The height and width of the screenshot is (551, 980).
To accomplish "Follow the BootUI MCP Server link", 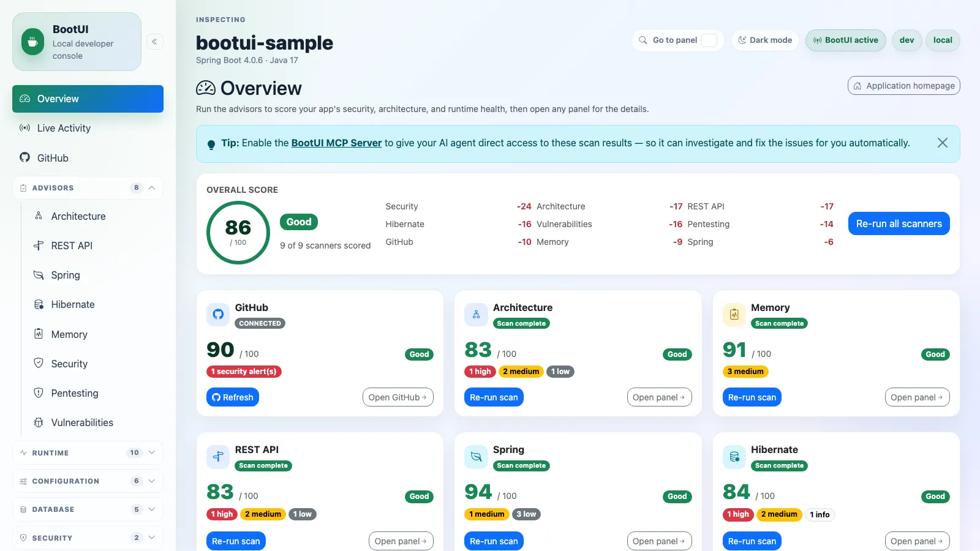I will click(336, 143).
